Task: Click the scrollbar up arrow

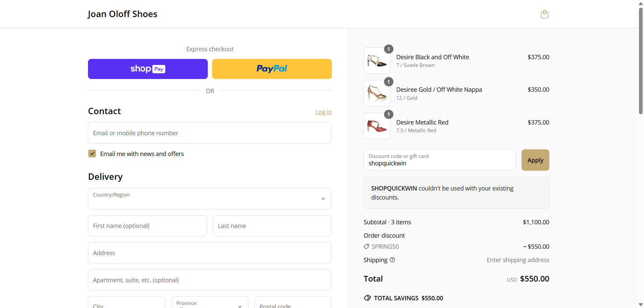Action: (x=641, y=3)
